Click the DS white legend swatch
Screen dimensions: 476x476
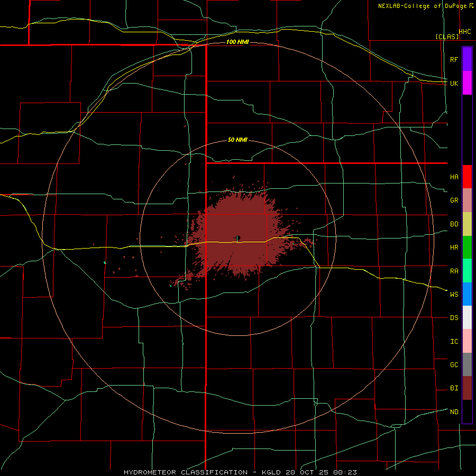click(467, 317)
